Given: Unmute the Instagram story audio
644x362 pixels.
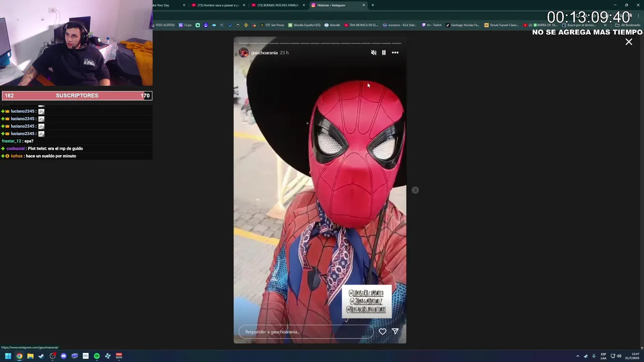Looking at the screenshot, I should [x=373, y=53].
